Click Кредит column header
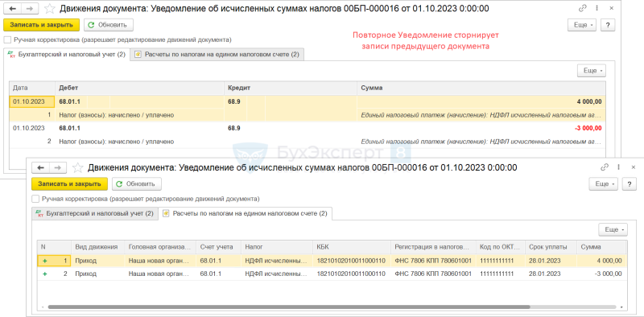 click(x=291, y=88)
